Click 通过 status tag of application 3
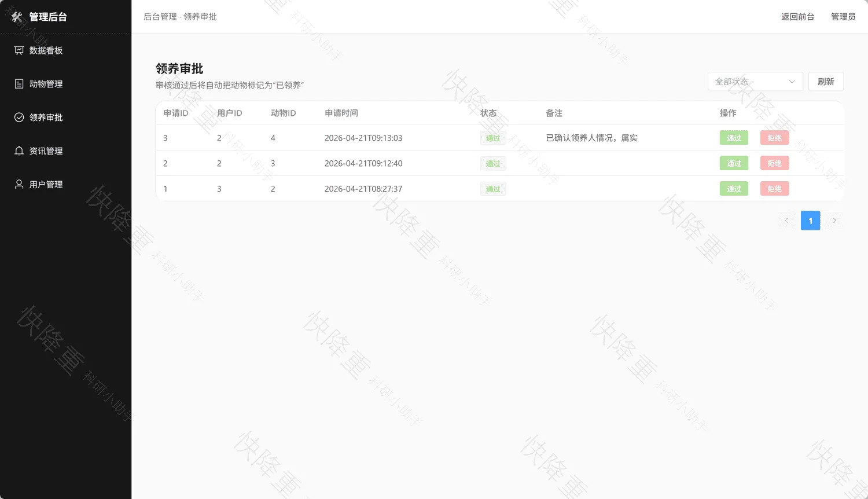The width and height of the screenshot is (868, 499). point(493,138)
